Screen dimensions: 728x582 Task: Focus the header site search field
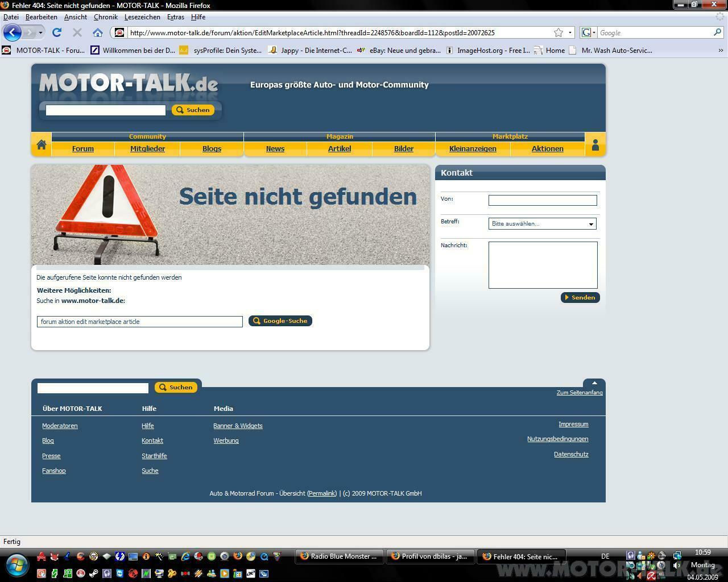pos(106,110)
